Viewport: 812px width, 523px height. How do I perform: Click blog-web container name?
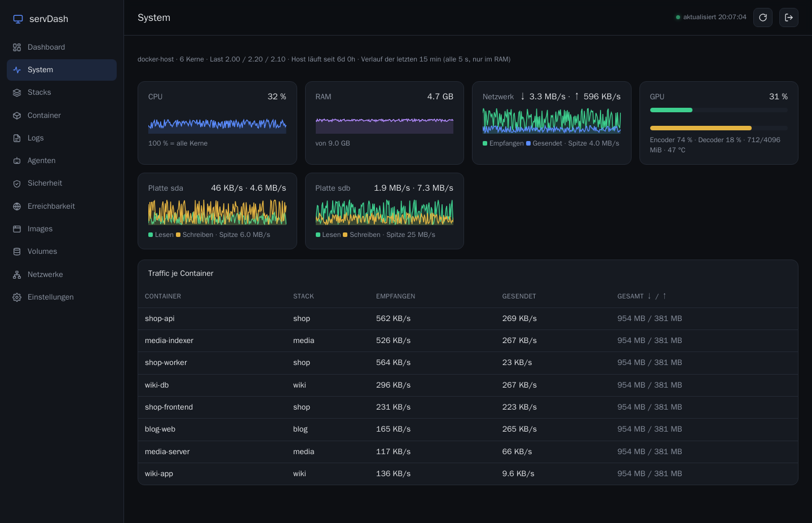pos(160,429)
